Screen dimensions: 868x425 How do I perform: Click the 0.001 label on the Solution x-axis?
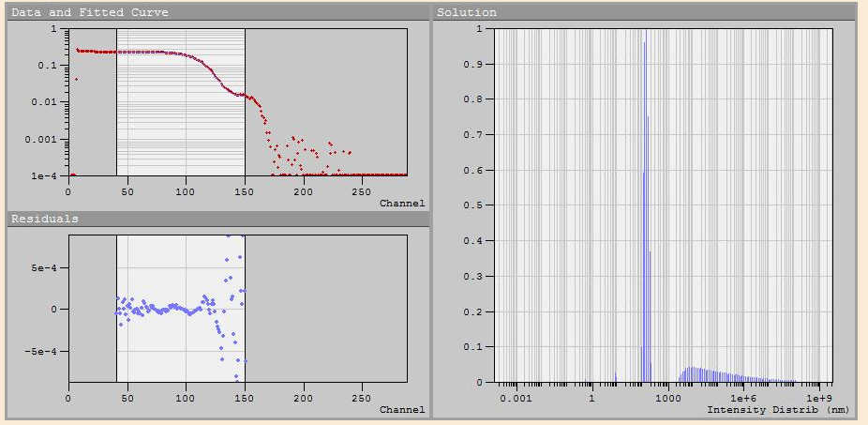pos(516,399)
